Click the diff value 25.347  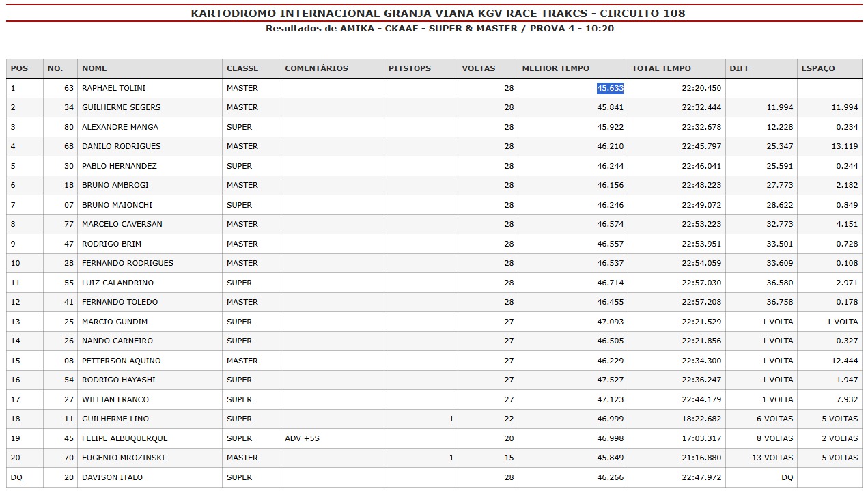click(x=780, y=146)
